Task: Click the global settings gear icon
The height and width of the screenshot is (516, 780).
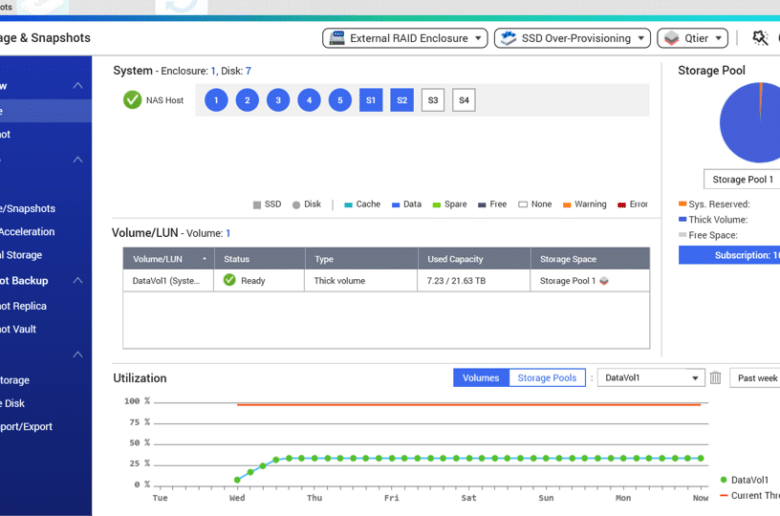Action: click(x=760, y=38)
